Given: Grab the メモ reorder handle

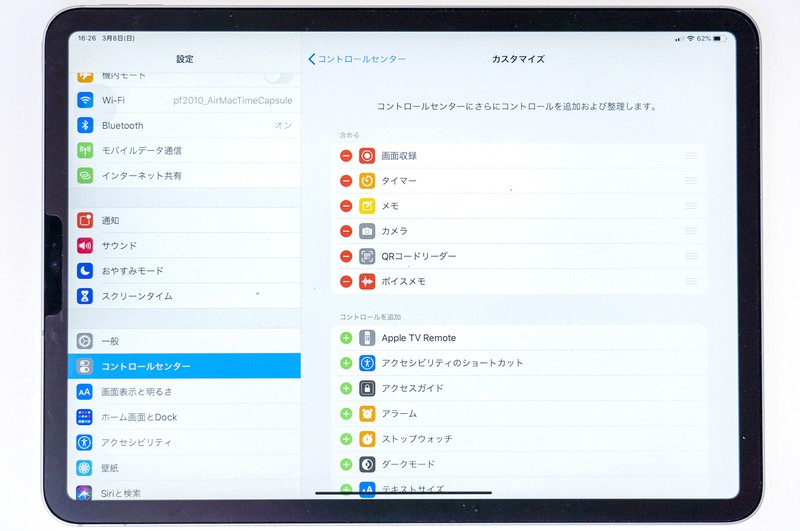Looking at the screenshot, I should point(691,206).
